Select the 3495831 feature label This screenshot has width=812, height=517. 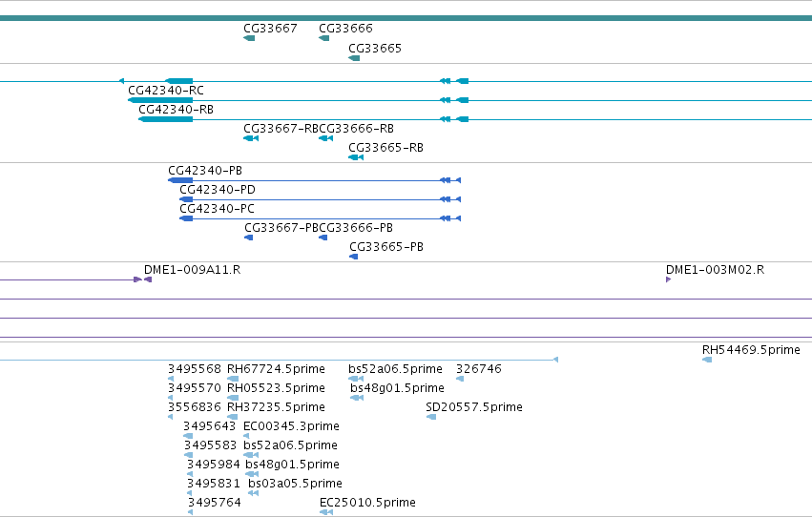[214, 485]
